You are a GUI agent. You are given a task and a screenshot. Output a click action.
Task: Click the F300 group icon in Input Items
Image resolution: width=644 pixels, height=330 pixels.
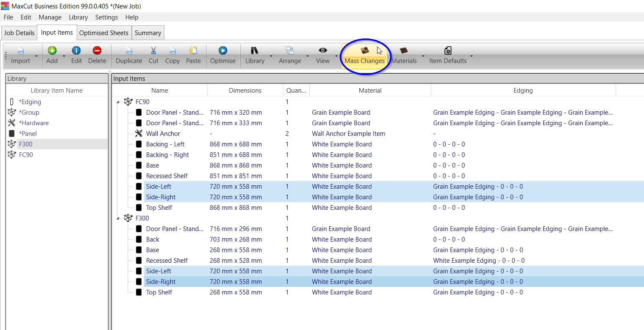[128, 218]
